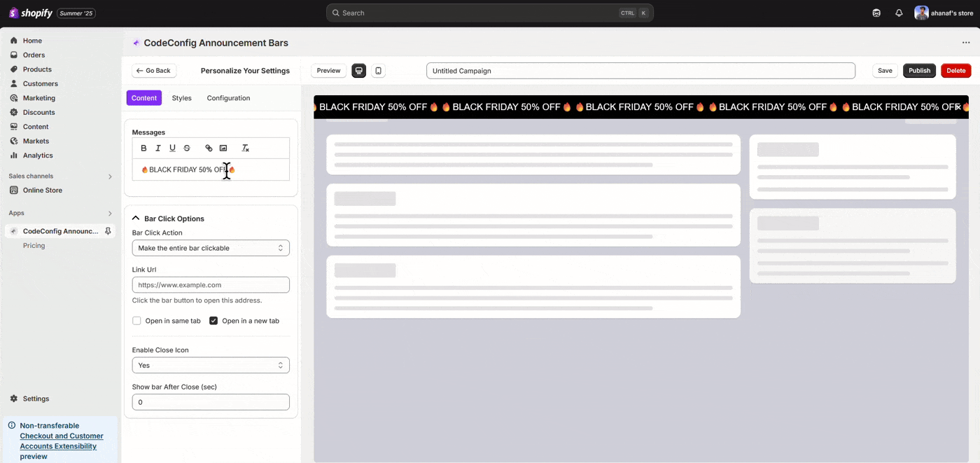
Task: Expand Sales channels chevron
Action: point(110,177)
